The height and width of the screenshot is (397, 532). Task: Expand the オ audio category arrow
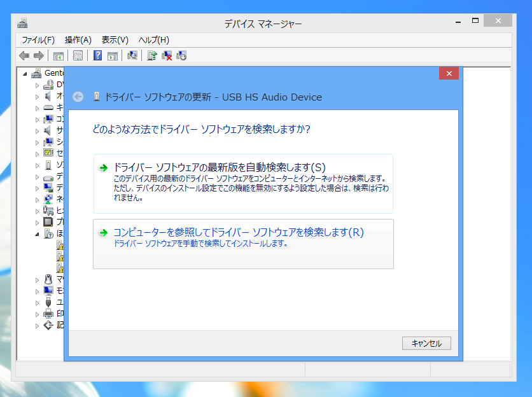point(37,97)
